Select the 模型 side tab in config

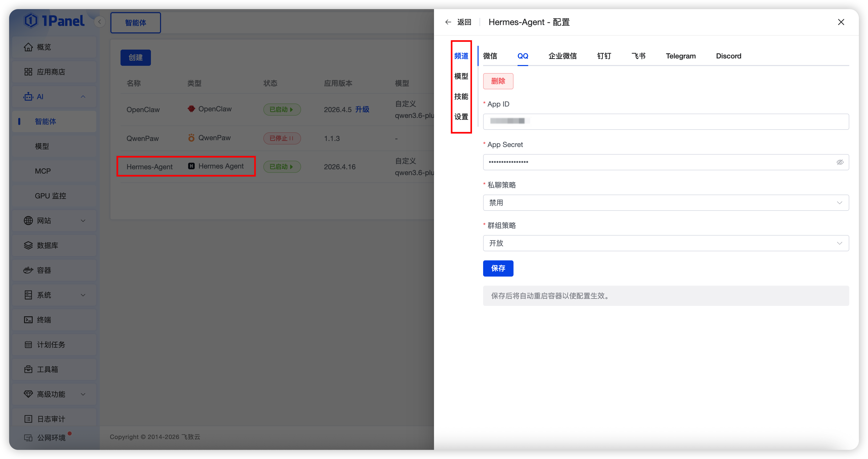(x=461, y=76)
